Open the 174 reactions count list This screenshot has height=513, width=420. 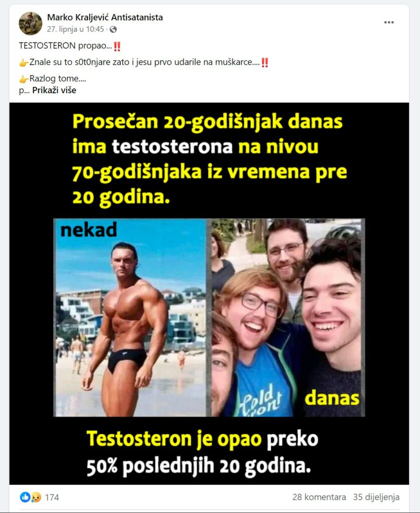(x=52, y=497)
